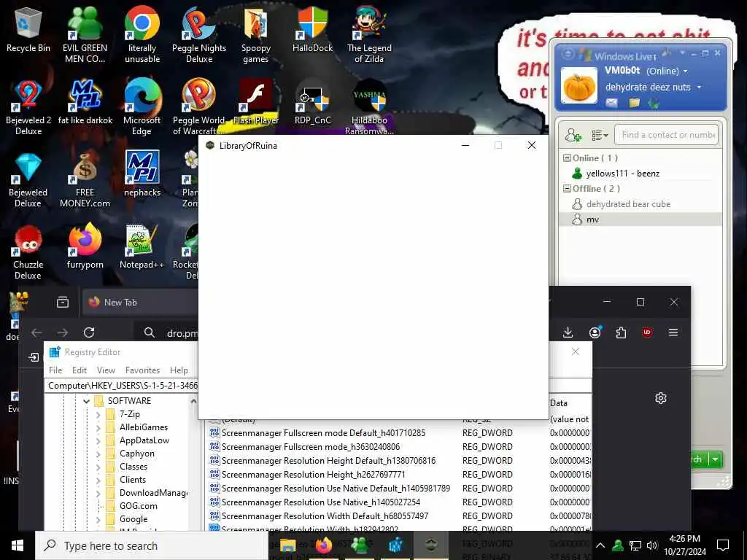Open nephacks desktop shortcut
The width and height of the screenshot is (747, 560).
[142, 174]
